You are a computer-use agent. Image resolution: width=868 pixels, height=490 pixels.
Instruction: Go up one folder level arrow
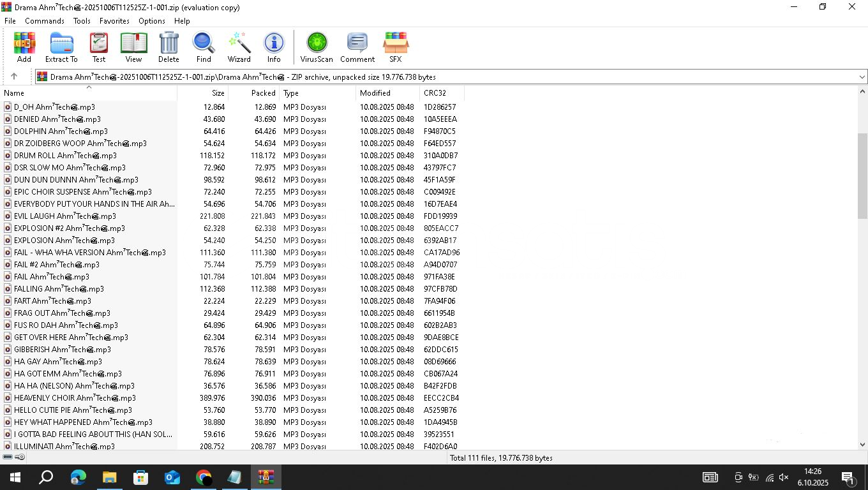point(14,77)
